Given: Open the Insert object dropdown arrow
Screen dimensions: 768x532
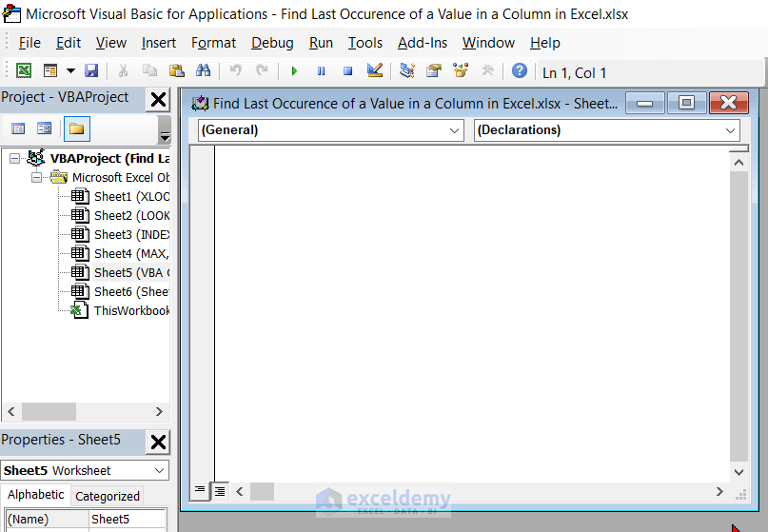Looking at the screenshot, I should point(70,71).
